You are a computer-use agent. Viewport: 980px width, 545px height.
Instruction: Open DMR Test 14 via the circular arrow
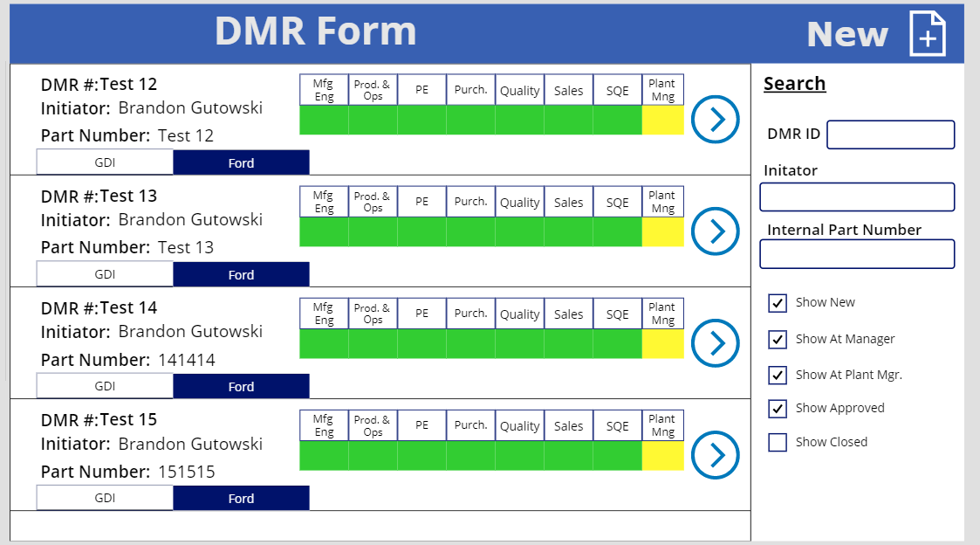pyautogui.click(x=715, y=342)
